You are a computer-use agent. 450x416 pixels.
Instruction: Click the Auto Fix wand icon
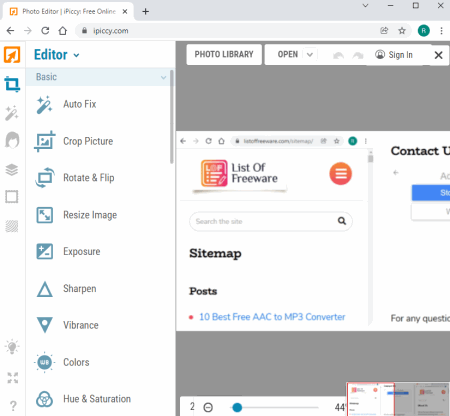coord(44,105)
